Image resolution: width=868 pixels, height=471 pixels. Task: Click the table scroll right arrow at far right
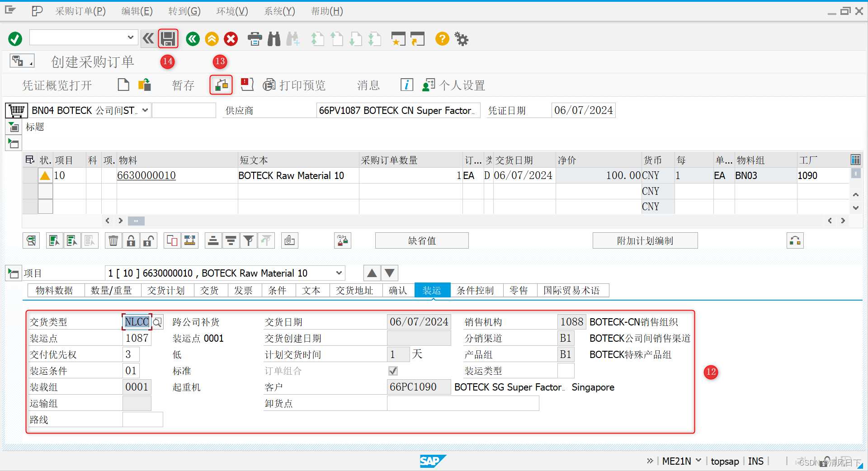coord(843,221)
